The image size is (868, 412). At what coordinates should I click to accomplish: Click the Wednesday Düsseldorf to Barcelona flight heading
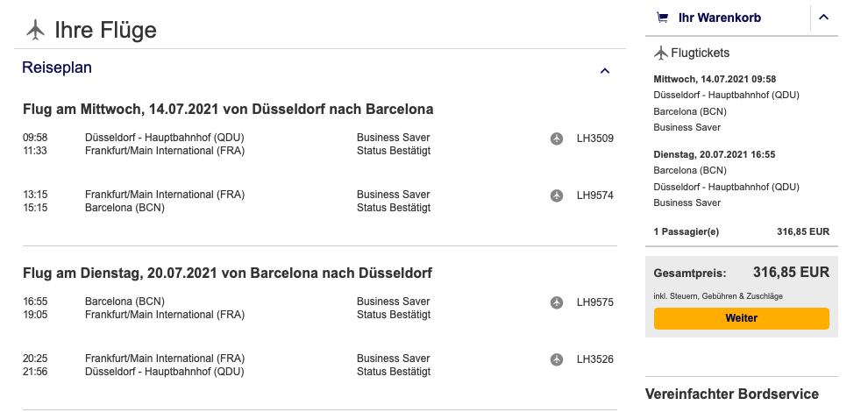(228, 110)
